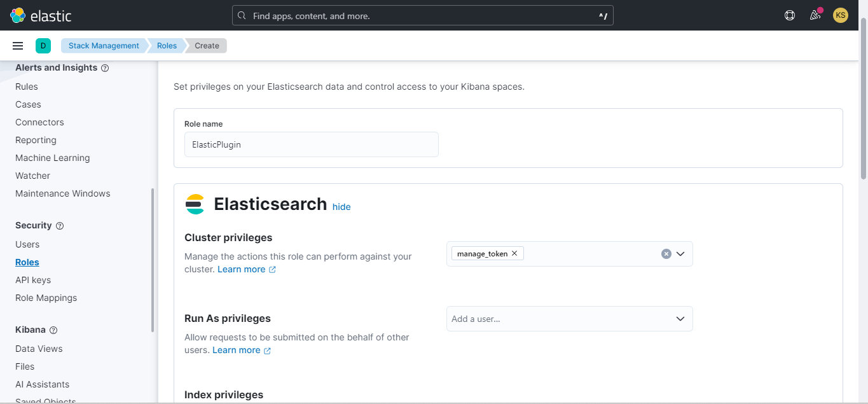The width and height of the screenshot is (868, 404).
Task: Click the Security section help icon
Action: click(x=60, y=226)
